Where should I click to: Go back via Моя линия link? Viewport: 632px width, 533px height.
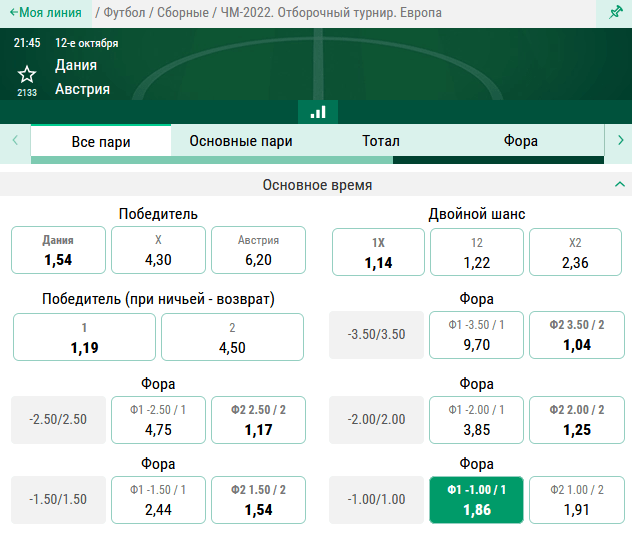tap(46, 12)
